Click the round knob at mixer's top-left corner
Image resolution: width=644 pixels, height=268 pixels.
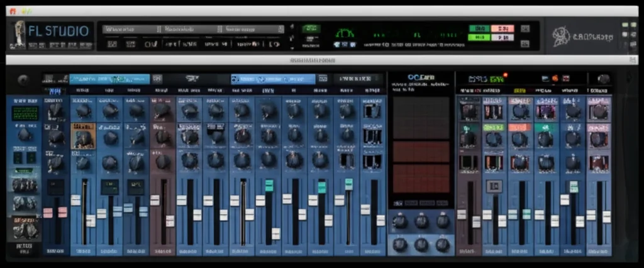click(x=23, y=79)
